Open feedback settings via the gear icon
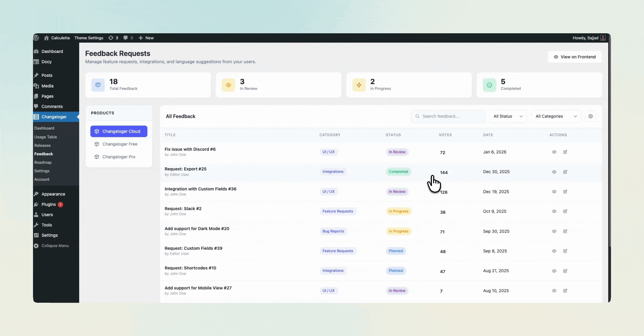Screen dimensions: 644x336 pos(590,116)
